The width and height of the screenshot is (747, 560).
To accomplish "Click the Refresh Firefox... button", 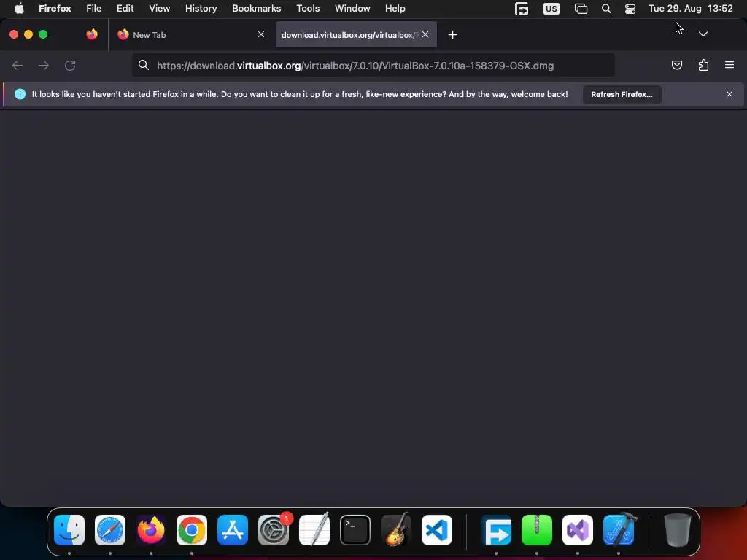I will pyautogui.click(x=622, y=94).
